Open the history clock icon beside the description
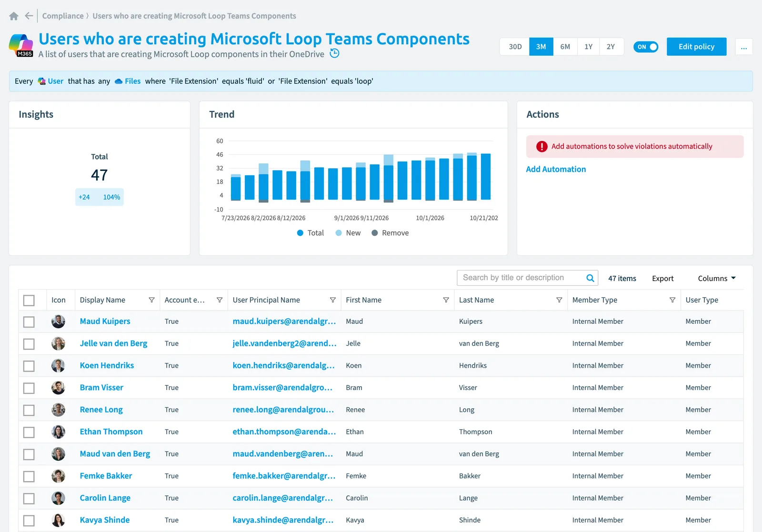Screen dimensions: 762x532 335,53
